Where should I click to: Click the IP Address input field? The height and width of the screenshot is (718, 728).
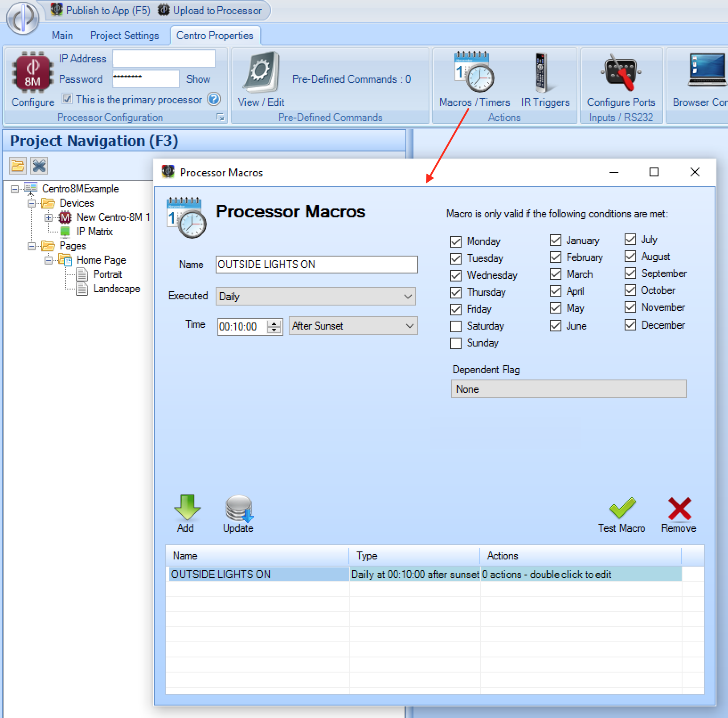click(164, 58)
